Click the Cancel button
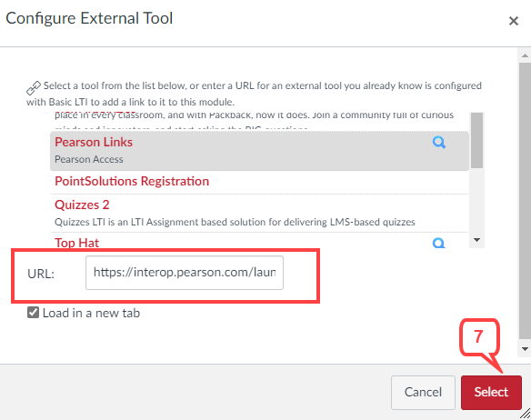 (423, 392)
